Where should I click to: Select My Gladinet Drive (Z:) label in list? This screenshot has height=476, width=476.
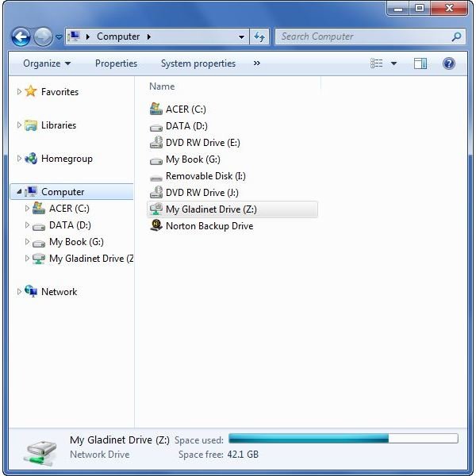click(211, 209)
